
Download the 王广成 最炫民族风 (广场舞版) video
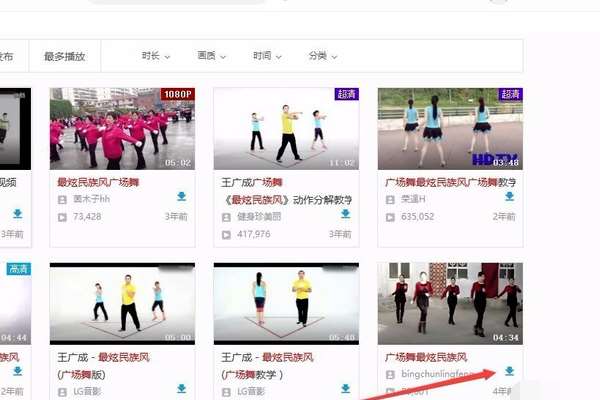(181, 389)
